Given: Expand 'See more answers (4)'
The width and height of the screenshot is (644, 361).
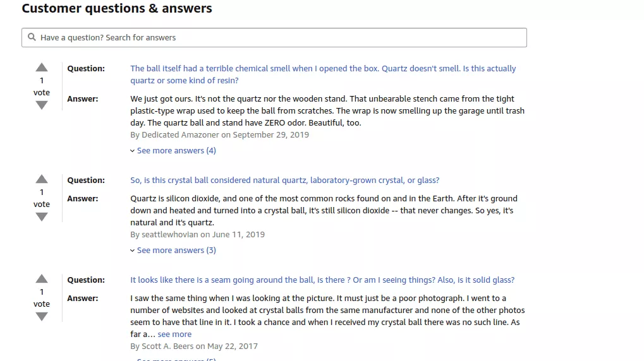Looking at the screenshot, I should tap(176, 151).
